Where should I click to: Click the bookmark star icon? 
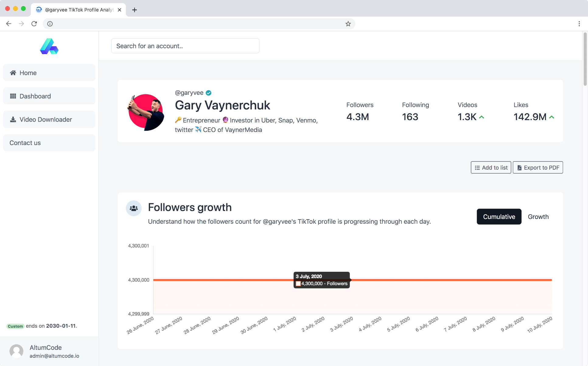[x=348, y=24]
